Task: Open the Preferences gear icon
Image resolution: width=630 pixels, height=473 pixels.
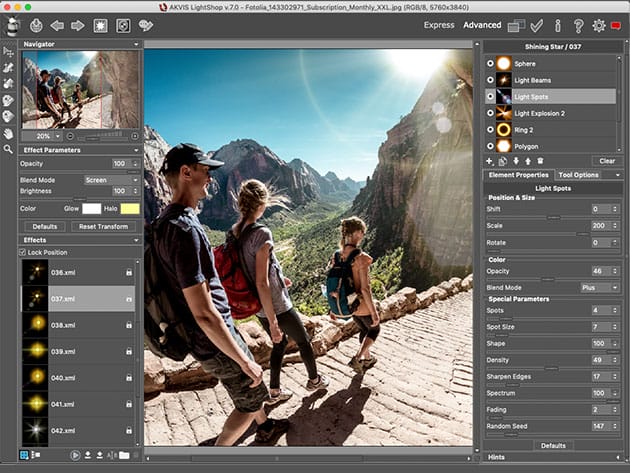Action: point(598,25)
